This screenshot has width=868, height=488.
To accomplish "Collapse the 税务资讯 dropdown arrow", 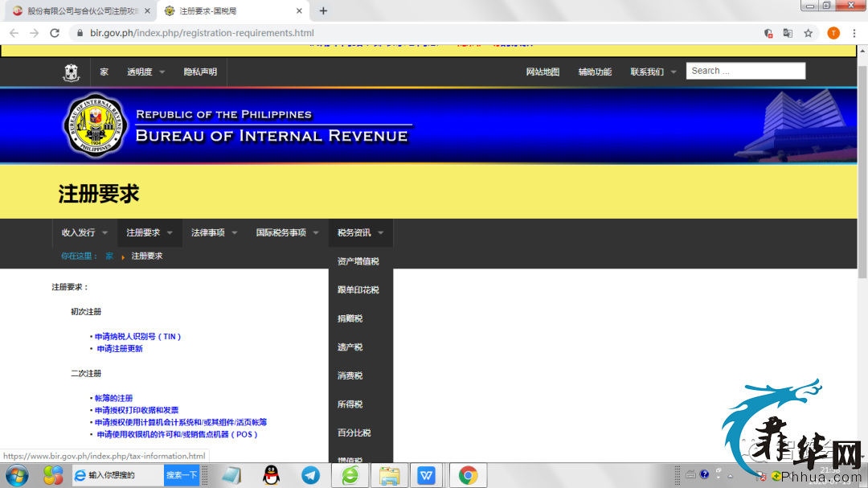I will (381, 232).
